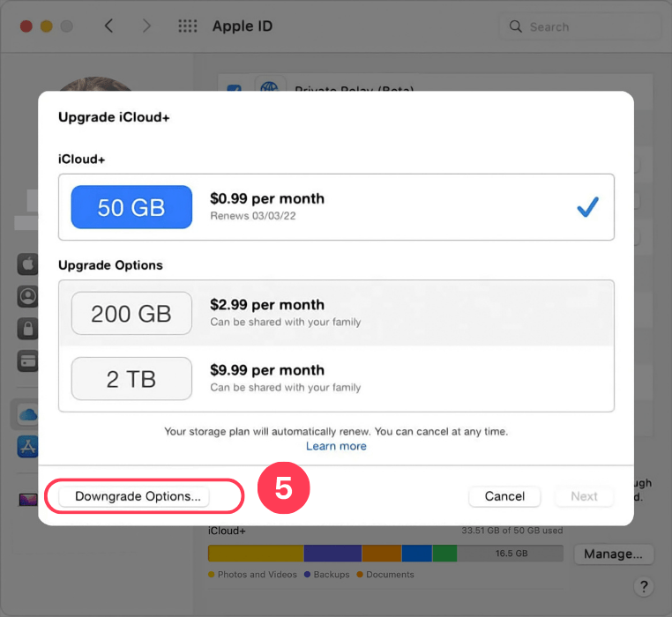Click the help question mark button
This screenshot has height=617, width=672.
coord(646,586)
